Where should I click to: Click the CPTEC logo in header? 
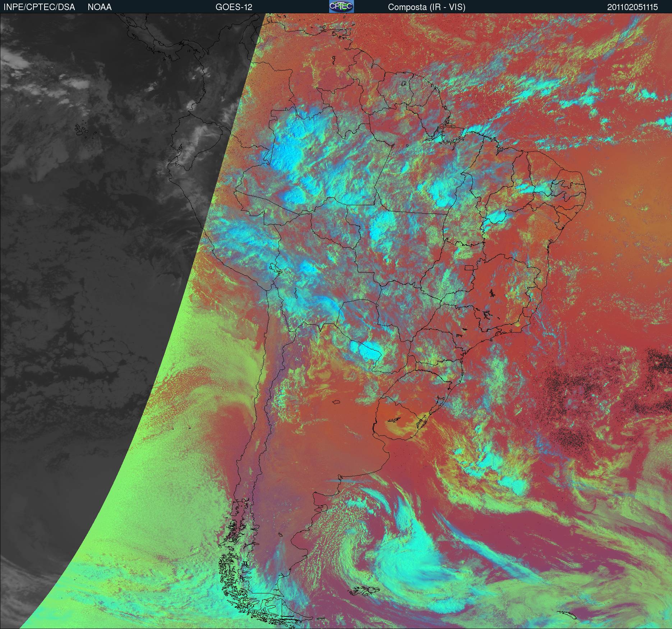coord(341,6)
